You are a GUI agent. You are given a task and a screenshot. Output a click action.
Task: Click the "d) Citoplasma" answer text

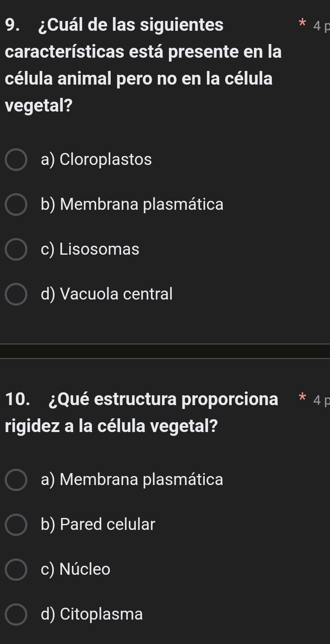tap(92, 614)
